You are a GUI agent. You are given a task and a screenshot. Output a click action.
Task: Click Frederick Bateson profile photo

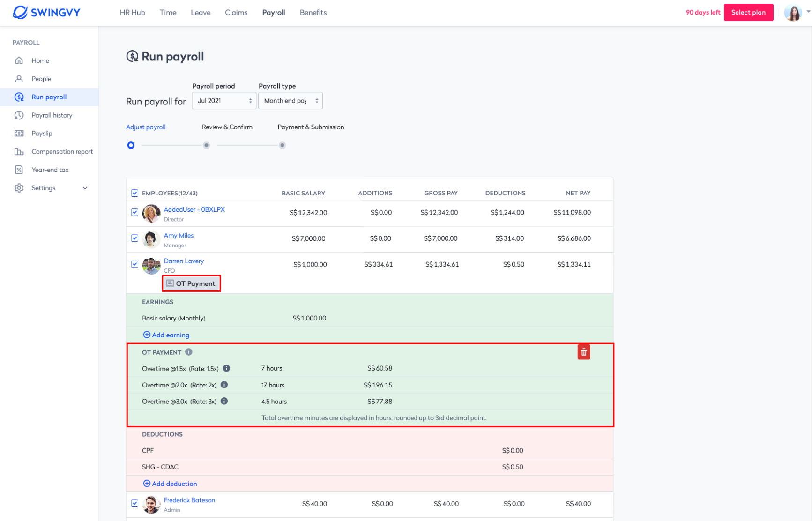coord(151,505)
